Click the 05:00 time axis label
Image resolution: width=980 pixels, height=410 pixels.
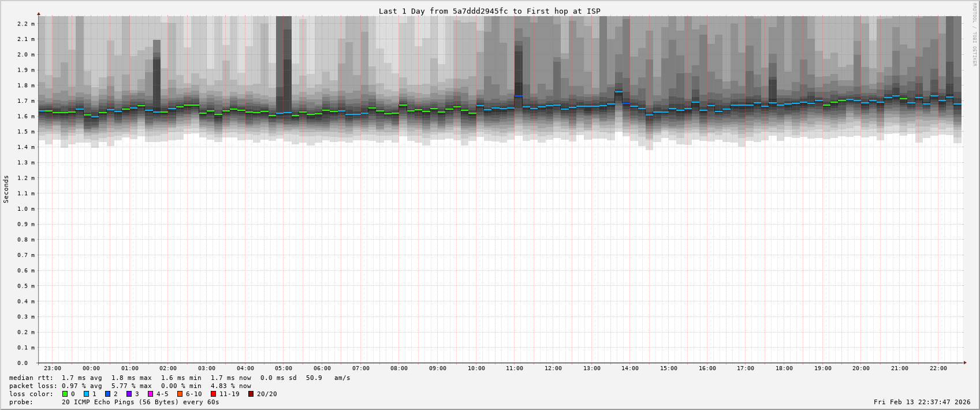(x=284, y=368)
